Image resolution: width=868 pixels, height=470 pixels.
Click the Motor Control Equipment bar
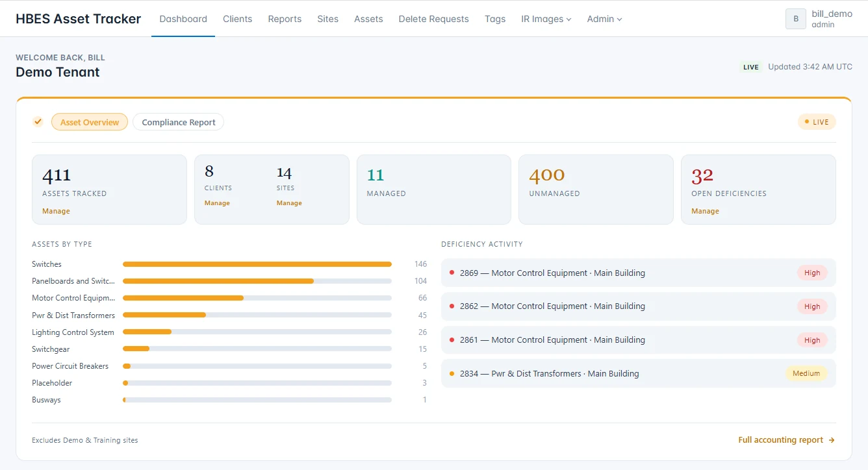coord(257,298)
